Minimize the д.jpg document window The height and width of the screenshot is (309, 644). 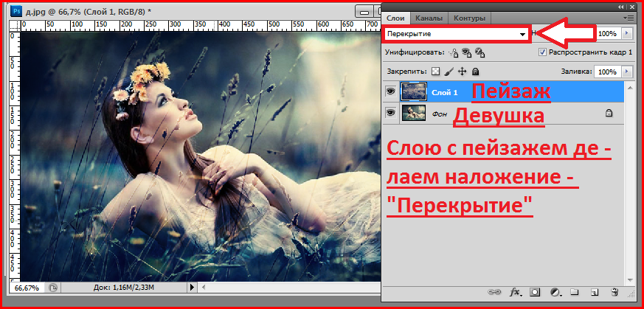[x=363, y=11]
